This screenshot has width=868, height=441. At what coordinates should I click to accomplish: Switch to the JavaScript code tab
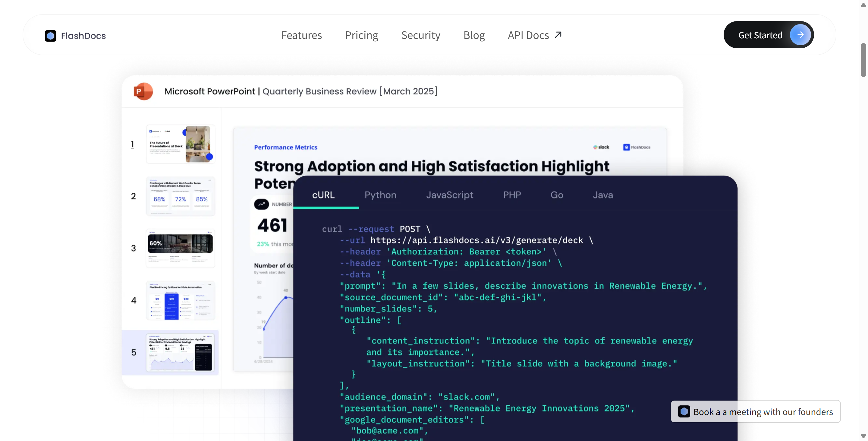[449, 195]
